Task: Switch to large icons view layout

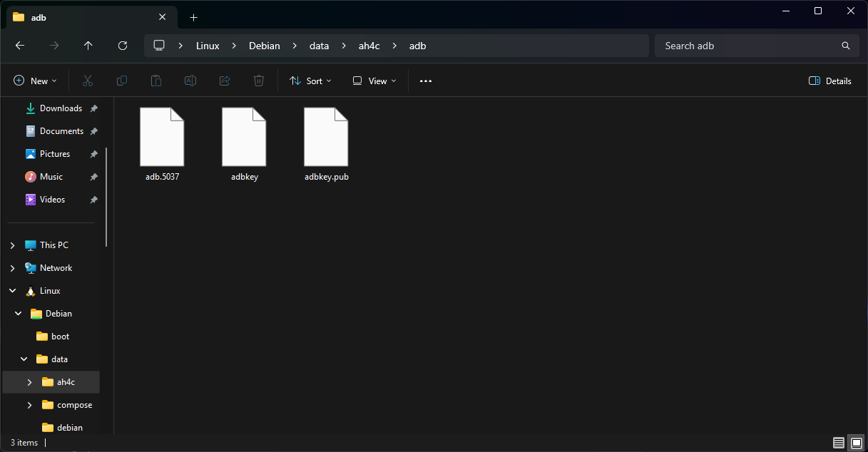Action: [856, 443]
